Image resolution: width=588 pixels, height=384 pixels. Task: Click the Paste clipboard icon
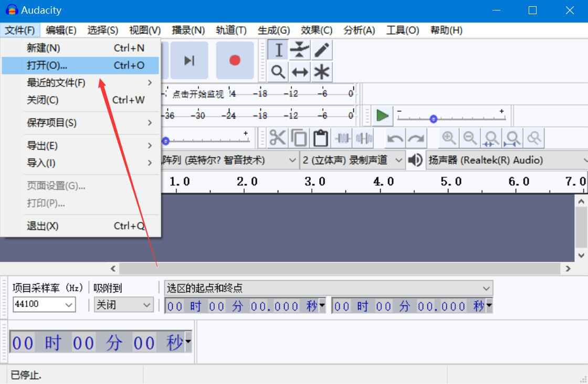click(321, 138)
